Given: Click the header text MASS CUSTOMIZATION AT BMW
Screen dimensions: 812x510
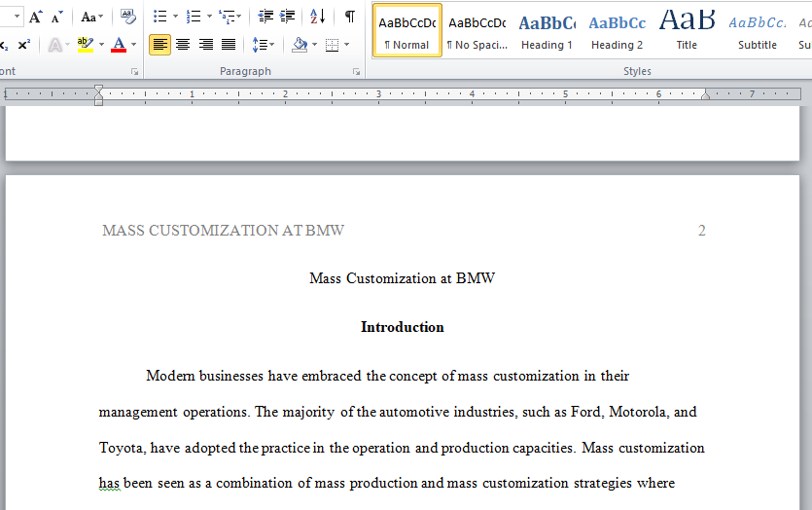Looking at the screenshot, I should point(224,230).
